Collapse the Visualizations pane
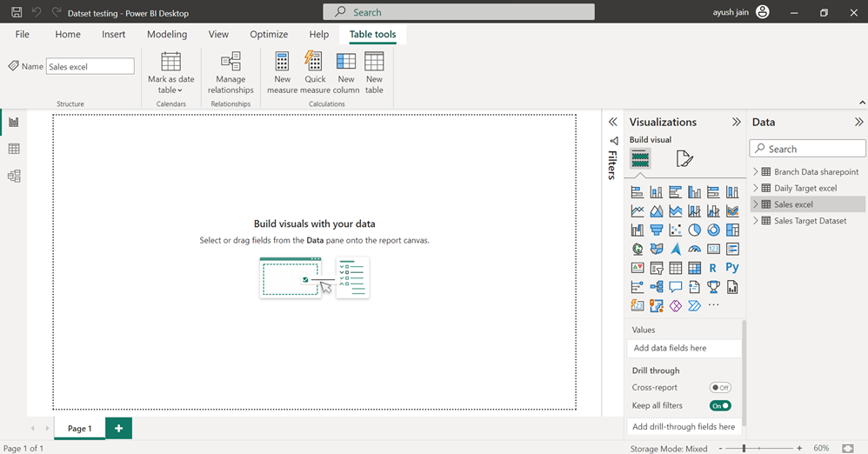868x454 pixels. click(737, 122)
